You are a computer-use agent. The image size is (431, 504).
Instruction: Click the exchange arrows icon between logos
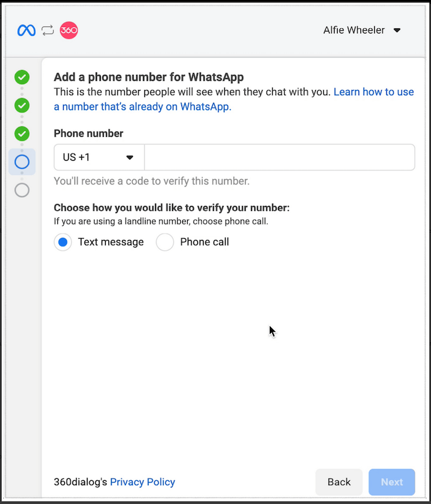tap(47, 30)
